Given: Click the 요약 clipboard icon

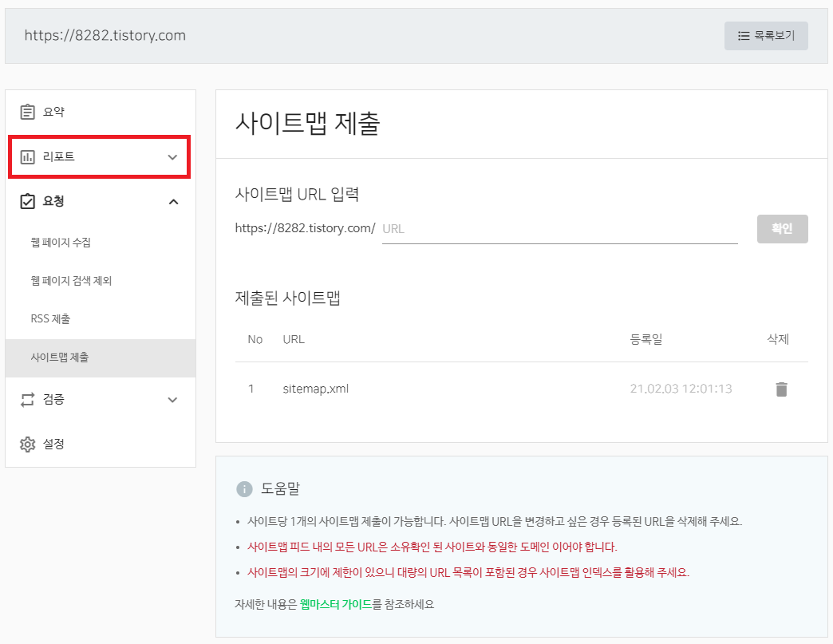Looking at the screenshot, I should [28, 112].
